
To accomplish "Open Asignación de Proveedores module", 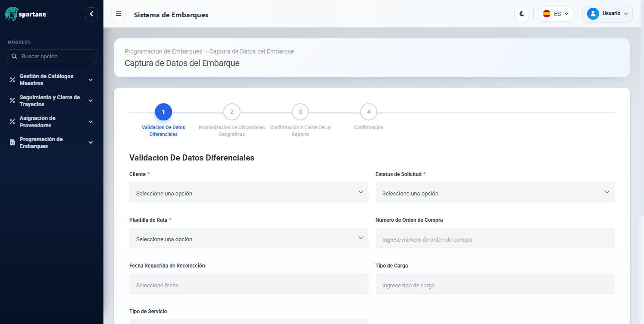I will click(52, 122).
